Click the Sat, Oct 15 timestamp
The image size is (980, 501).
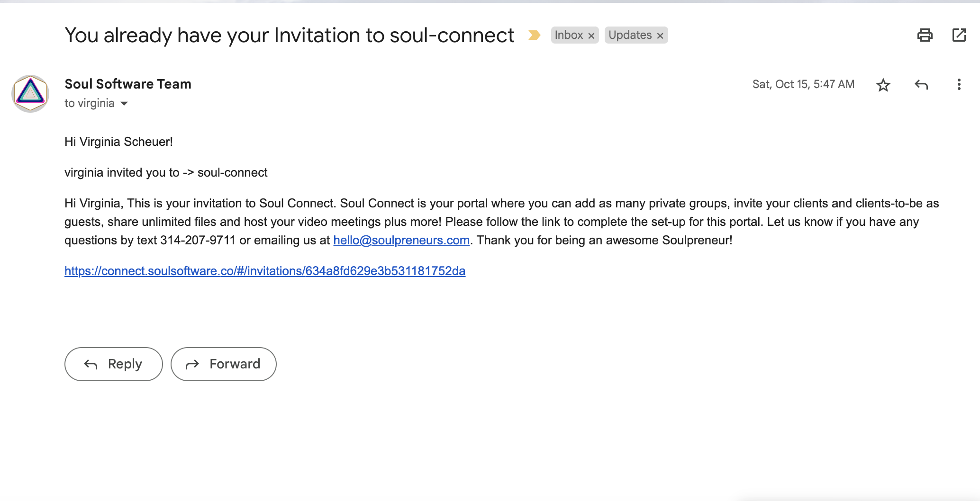[803, 84]
